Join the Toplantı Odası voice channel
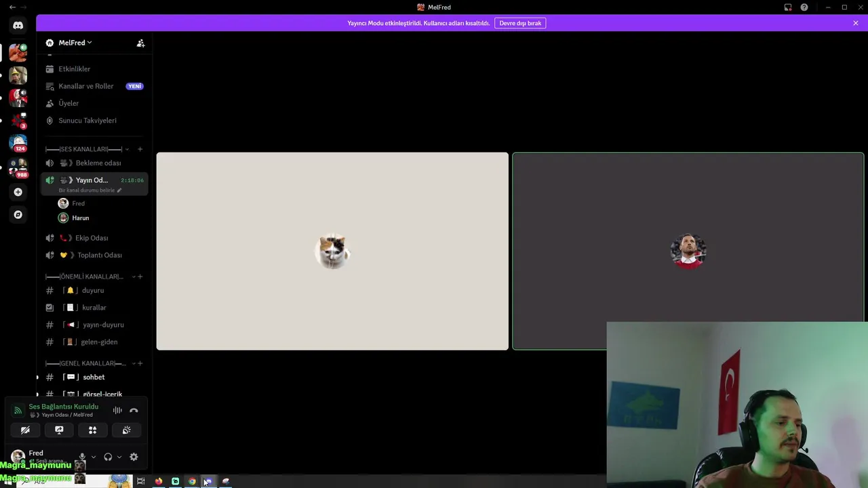The width and height of the screenshot is (868, 488). click(x=94, y=256)
